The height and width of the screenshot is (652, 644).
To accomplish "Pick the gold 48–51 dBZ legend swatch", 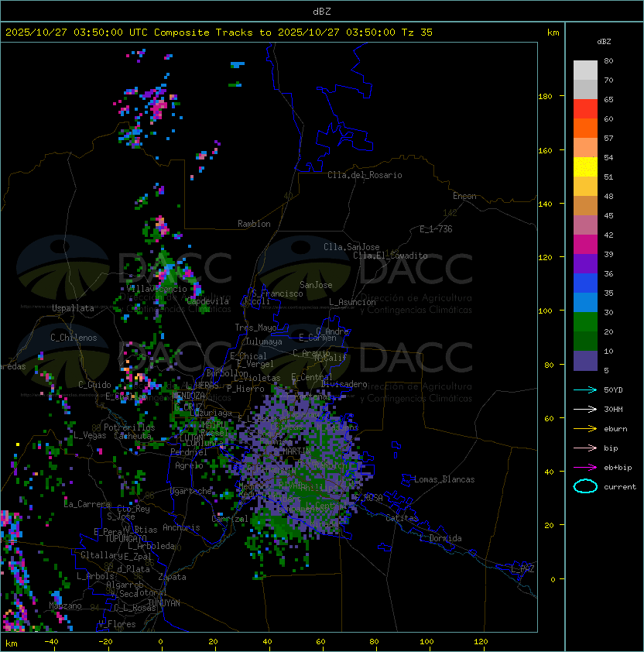I will tap(585, 187).
